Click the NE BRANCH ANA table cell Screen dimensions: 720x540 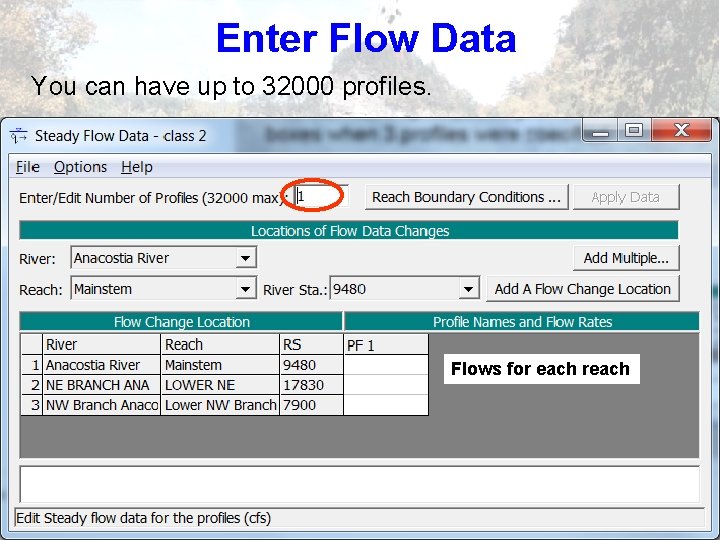pyautogui.click(x=101, y=385)
